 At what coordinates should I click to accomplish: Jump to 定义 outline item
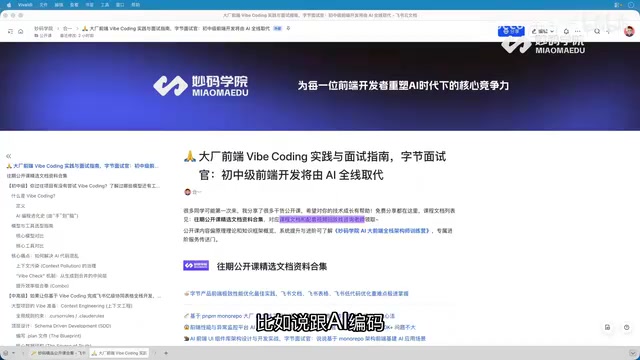tap(20, 206)
